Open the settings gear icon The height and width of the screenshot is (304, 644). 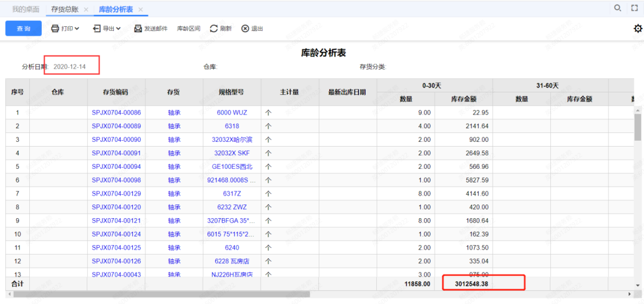point(637,29)
